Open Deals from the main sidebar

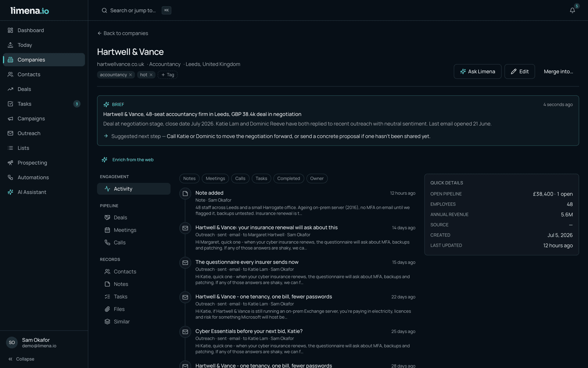(44, 89)
